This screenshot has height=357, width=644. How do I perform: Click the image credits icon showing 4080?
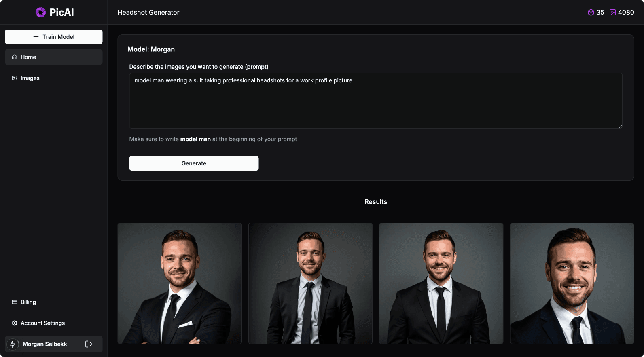612,13
